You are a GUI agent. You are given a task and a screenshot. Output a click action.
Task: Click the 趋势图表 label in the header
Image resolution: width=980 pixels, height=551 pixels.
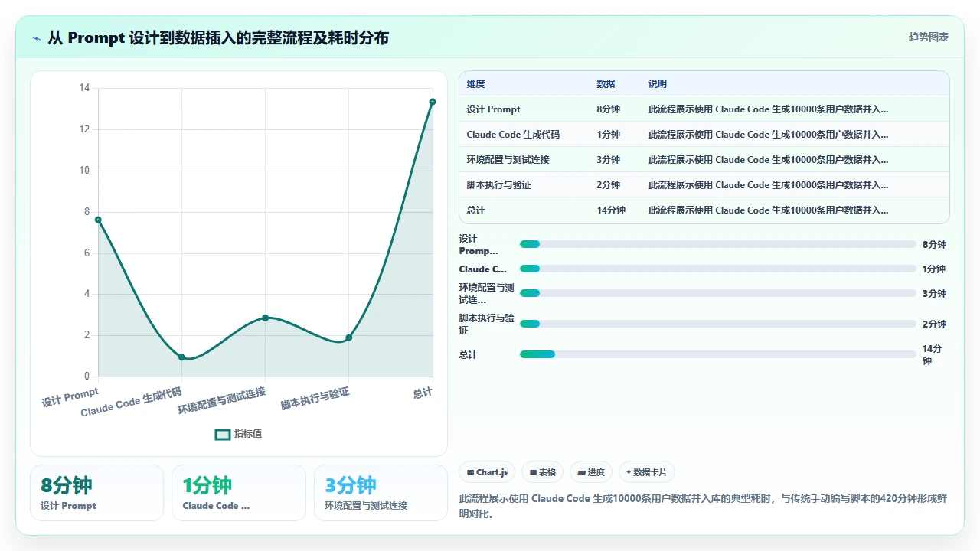[x=929, y=37]
